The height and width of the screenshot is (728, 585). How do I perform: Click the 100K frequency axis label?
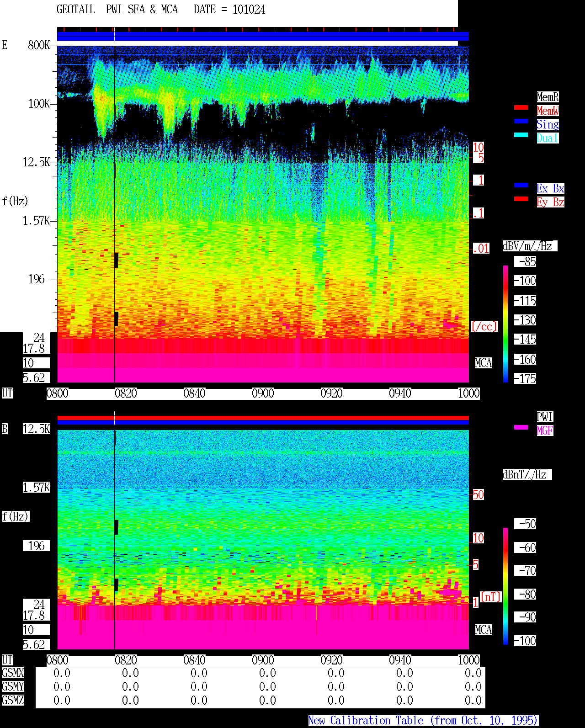39,104
